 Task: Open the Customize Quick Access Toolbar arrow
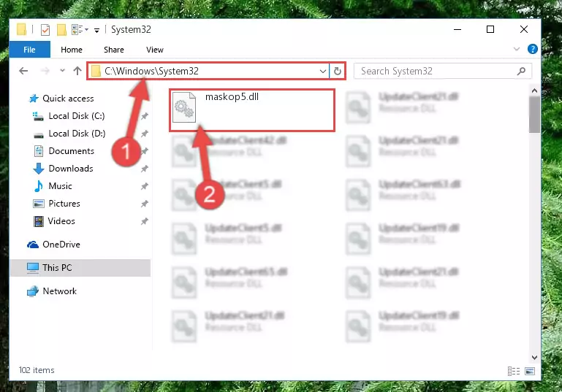(x=96, y=31)
